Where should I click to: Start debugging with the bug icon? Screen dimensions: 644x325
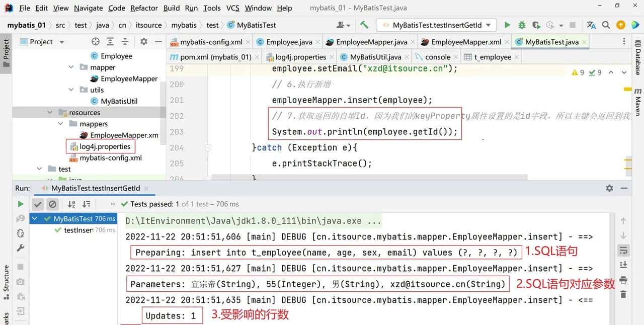tap(522, 25)
